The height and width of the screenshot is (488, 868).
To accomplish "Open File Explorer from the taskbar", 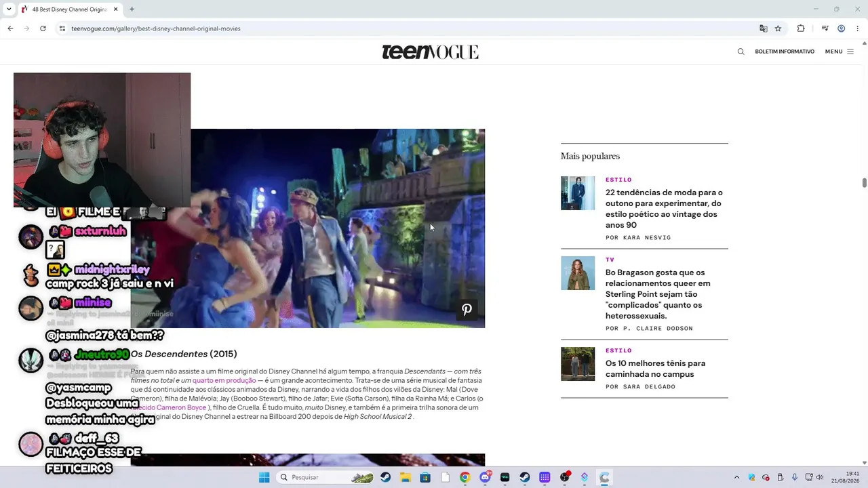I will tap(406, 477).
